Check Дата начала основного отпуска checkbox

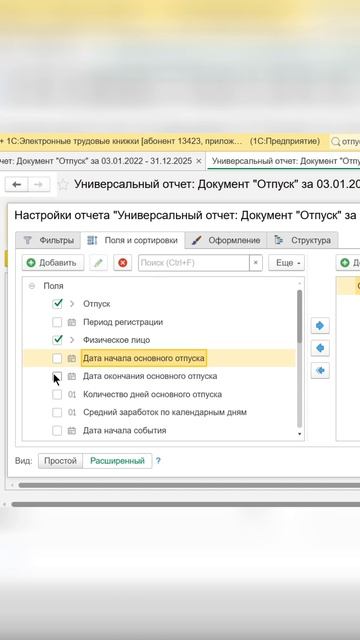pos(57,358)
